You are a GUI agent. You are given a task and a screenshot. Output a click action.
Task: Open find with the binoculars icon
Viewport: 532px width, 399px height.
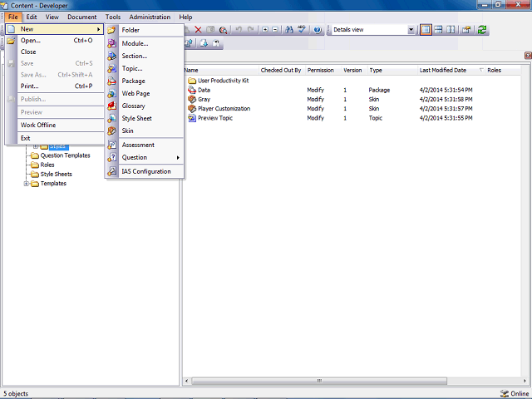click(289, 30)
